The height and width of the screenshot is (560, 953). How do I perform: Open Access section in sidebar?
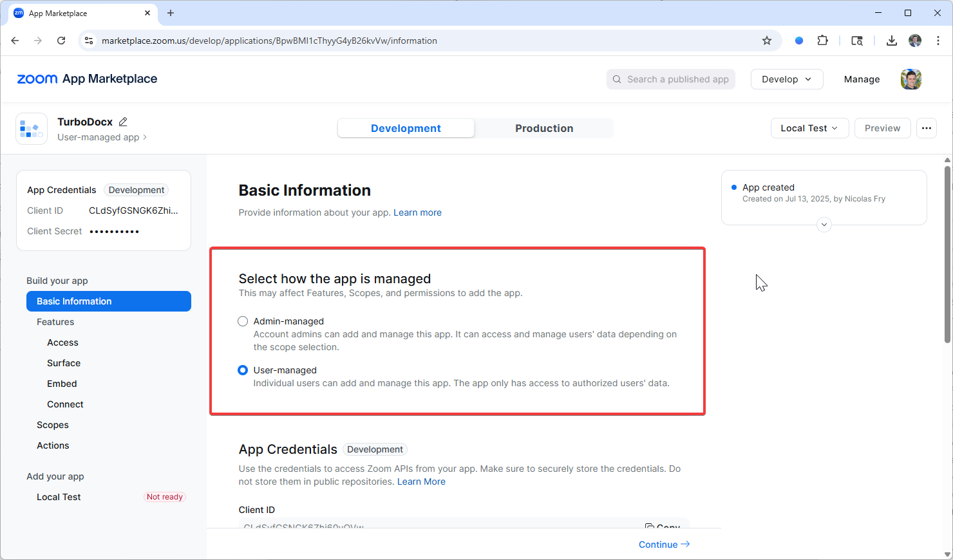tap(62, 342)
